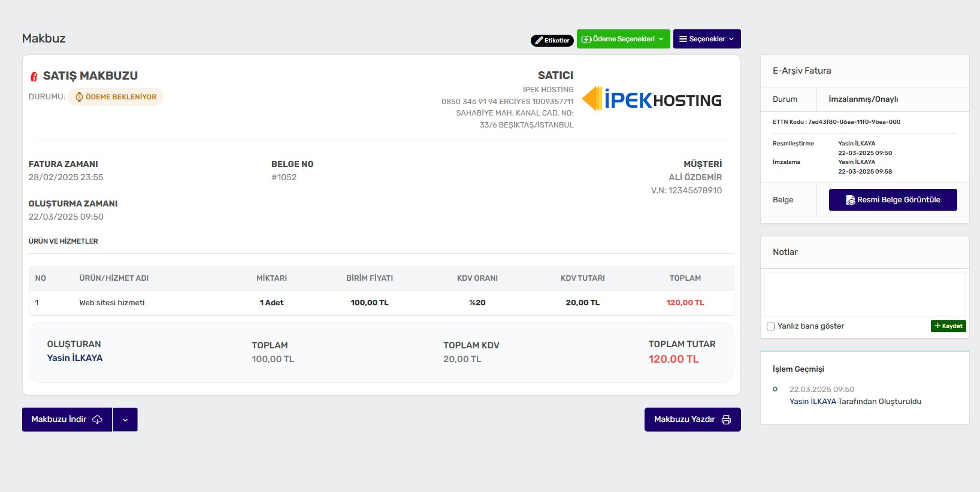Focus the Notlar text area
The image size is (980, 492).
864,294
